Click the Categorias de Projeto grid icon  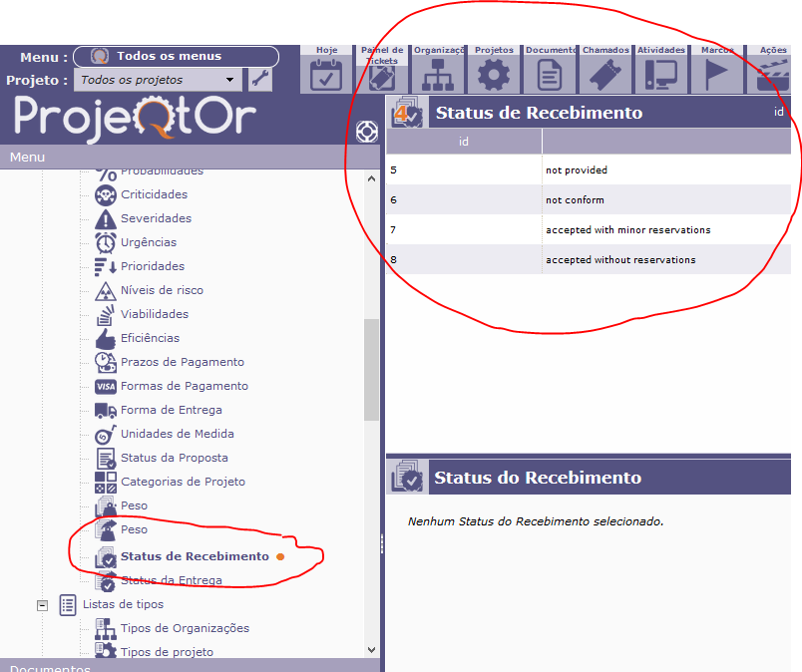pos(106,483)
